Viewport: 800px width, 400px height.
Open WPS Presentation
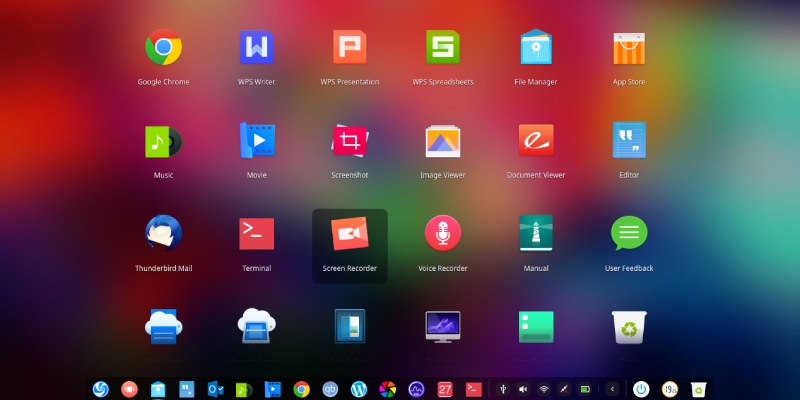click(350, 47)
